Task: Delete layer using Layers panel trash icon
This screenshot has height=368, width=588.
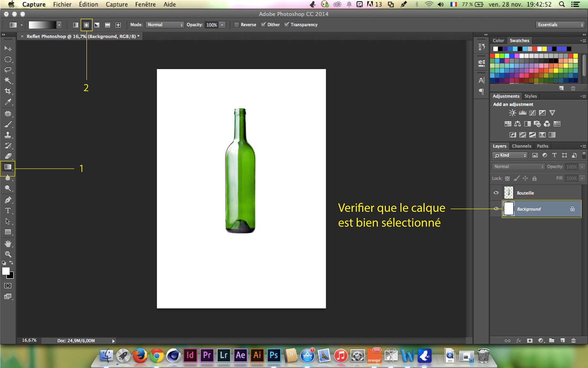Action: (x=573, y=341)
